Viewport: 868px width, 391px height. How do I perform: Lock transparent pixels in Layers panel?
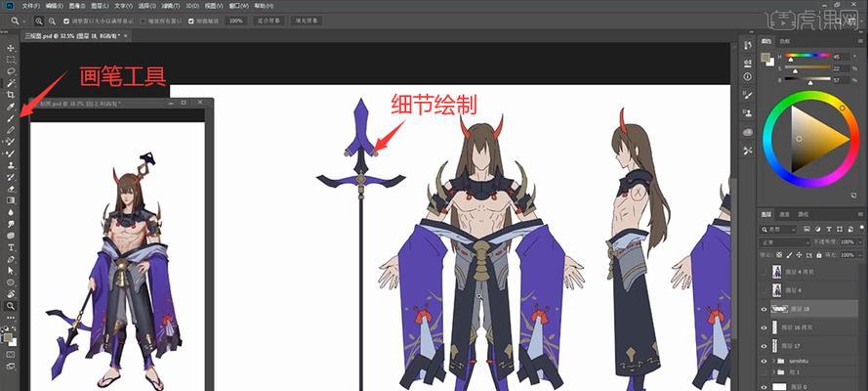point(779,255)
